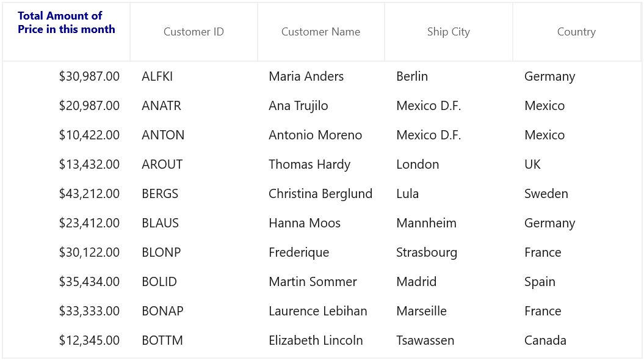Select the Sweden country cell
Image resolution: width=644 pixels, height=360 pixels.
point(577,194)
